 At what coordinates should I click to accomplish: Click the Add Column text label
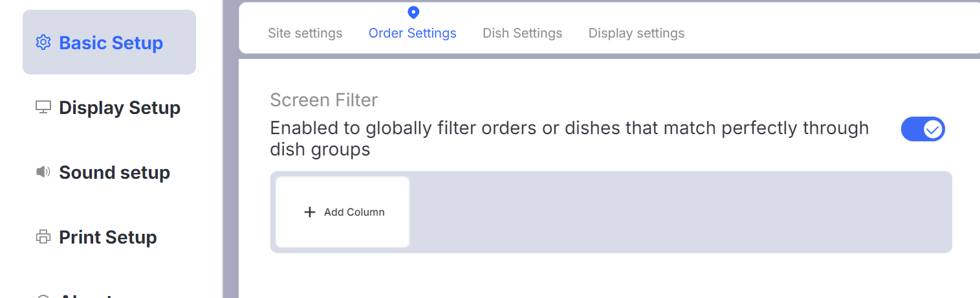click(x=354, y=212)
